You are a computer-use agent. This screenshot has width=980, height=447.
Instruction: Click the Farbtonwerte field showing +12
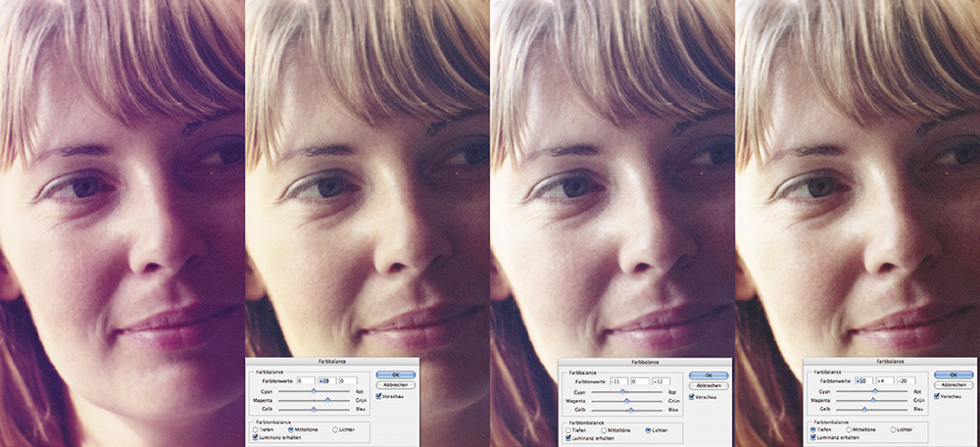click(x=661, y=381)
